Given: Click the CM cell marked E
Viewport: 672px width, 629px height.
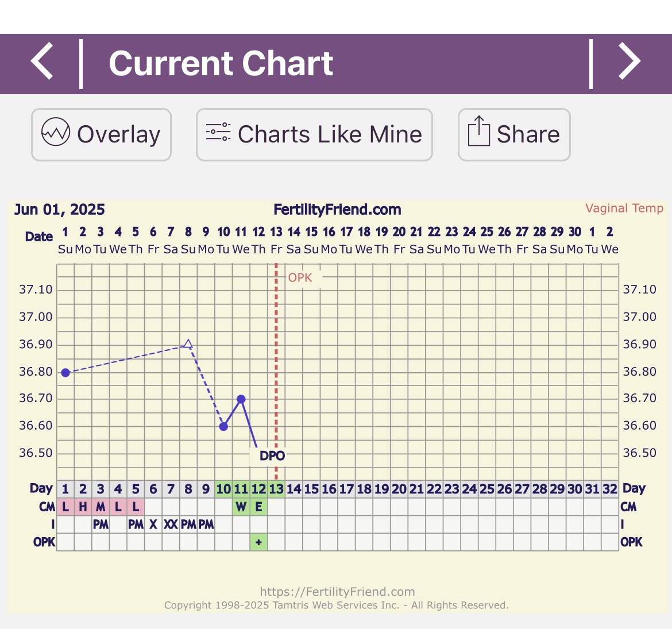Looking at the screenshot, I should point(258,507).
